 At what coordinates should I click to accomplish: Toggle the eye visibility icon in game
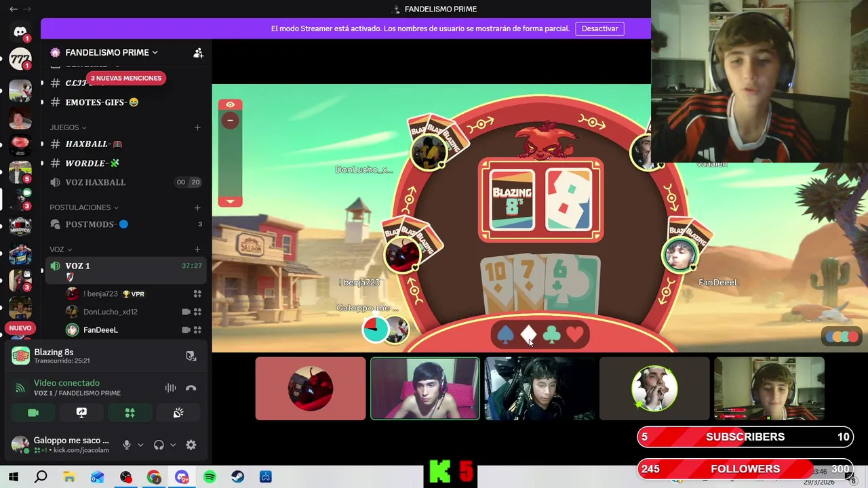[230, 104]
